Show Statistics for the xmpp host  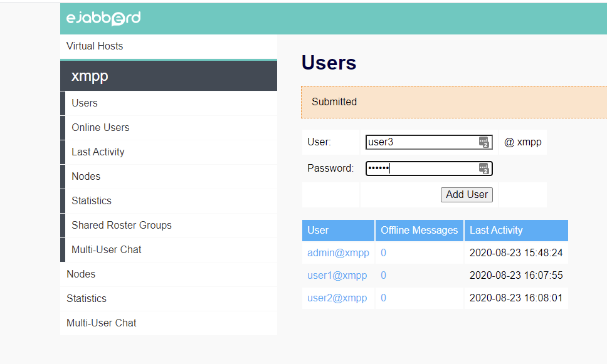pos(91,200)
